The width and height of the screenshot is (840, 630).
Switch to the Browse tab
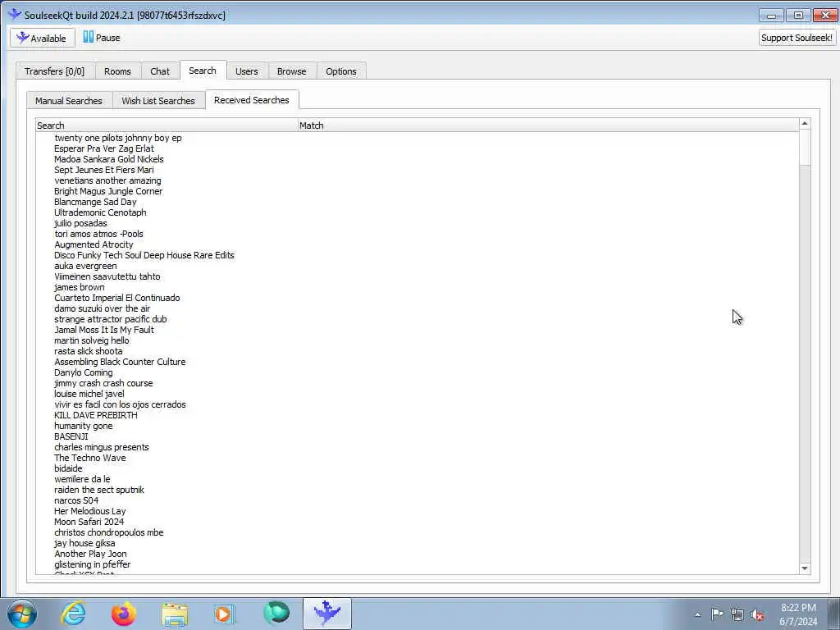(x=291, y=71)
